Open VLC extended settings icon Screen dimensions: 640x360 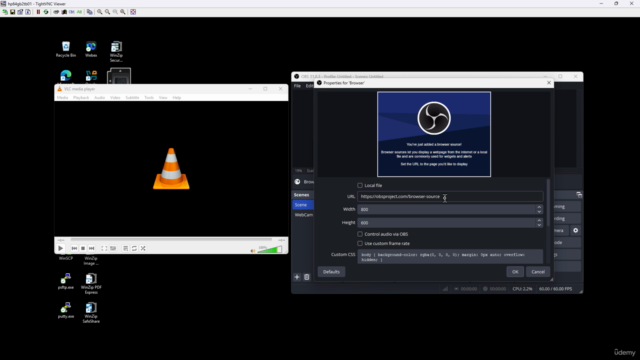[x=113, y=248]
